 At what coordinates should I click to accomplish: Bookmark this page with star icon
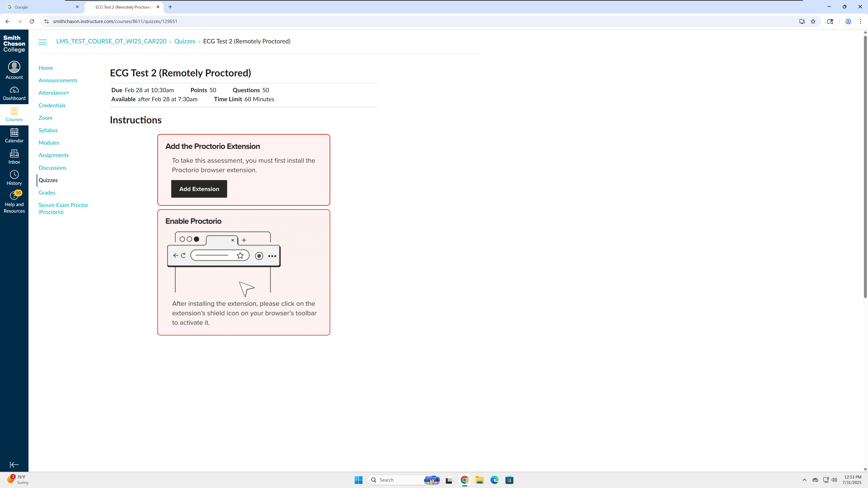pyautogui.click(x=813, y=21)
